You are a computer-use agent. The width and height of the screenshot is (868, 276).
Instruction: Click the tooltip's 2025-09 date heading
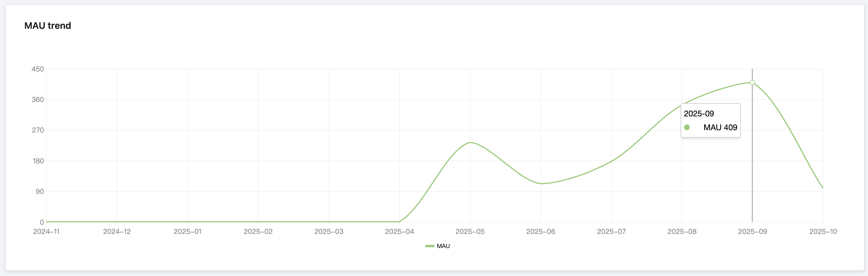point(698,114)
